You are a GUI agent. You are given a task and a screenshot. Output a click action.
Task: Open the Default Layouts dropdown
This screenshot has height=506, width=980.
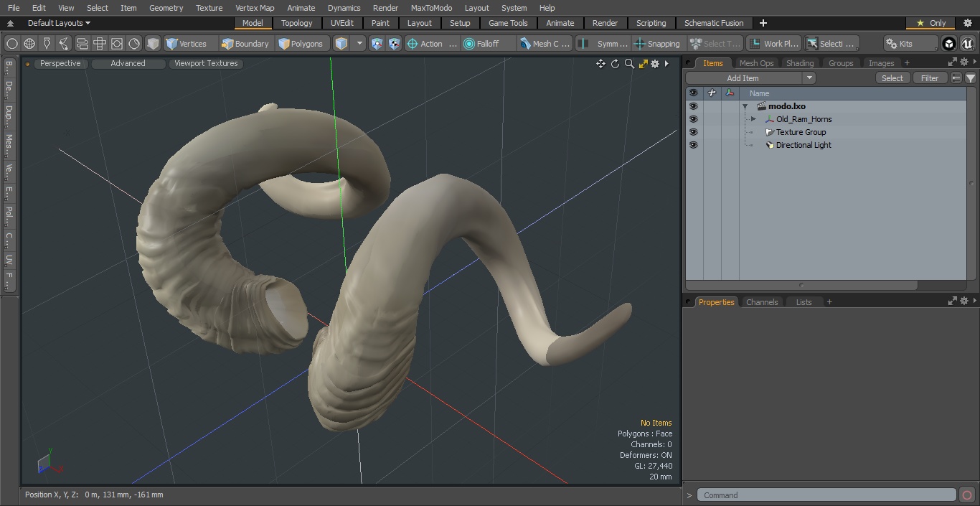pyautogui.click(x=59, y=23)
